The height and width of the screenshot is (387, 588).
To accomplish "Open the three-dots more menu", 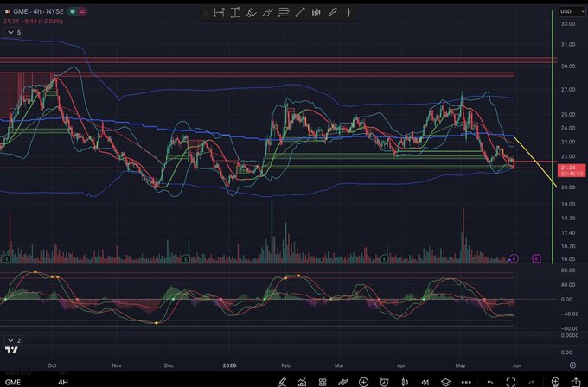I will click(x=466, y=382).
